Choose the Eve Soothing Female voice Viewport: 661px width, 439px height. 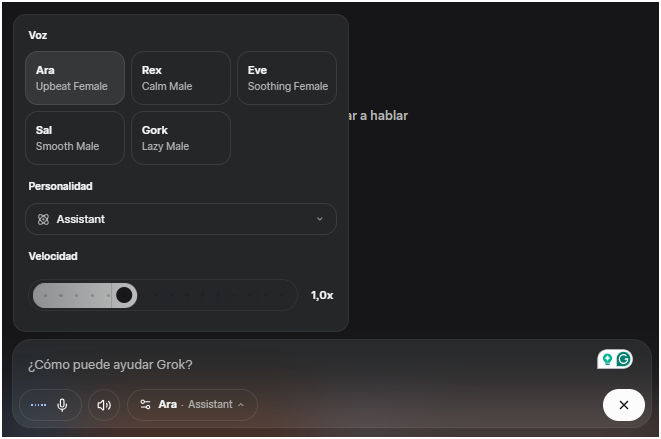287,78
